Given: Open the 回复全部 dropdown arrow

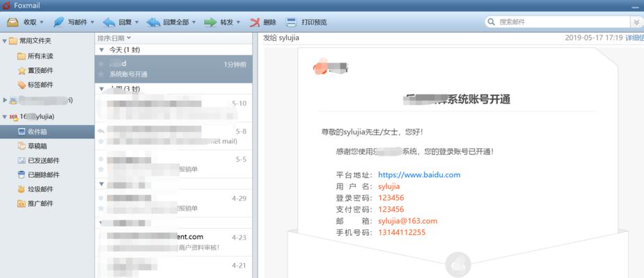Looking at the screenshot, I should click(x=194, y=22).
